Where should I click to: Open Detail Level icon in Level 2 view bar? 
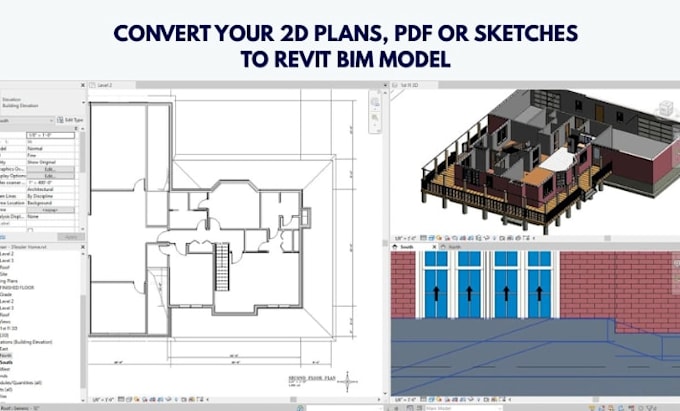point(121,399)
